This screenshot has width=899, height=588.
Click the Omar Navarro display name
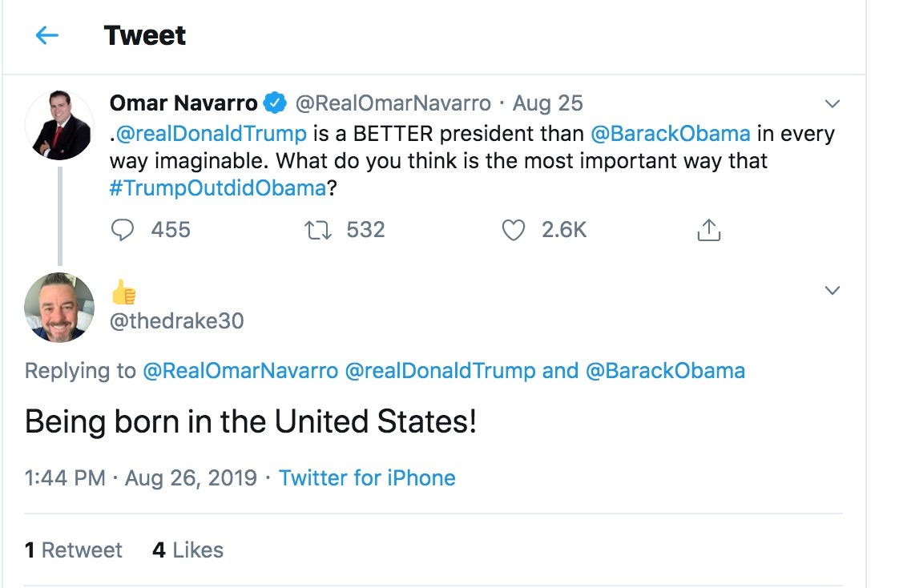[x=183, y=103]
